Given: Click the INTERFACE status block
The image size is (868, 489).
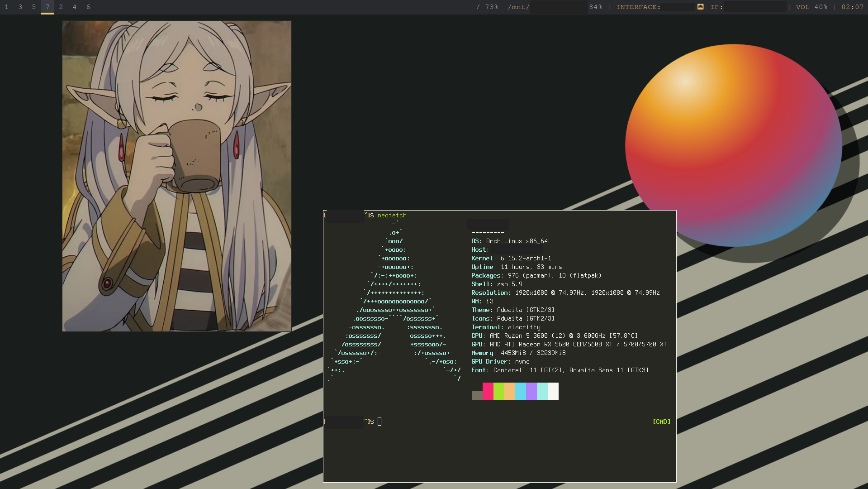Looking at the screenshot, I should pyautogui.click(x=656, y=7).
